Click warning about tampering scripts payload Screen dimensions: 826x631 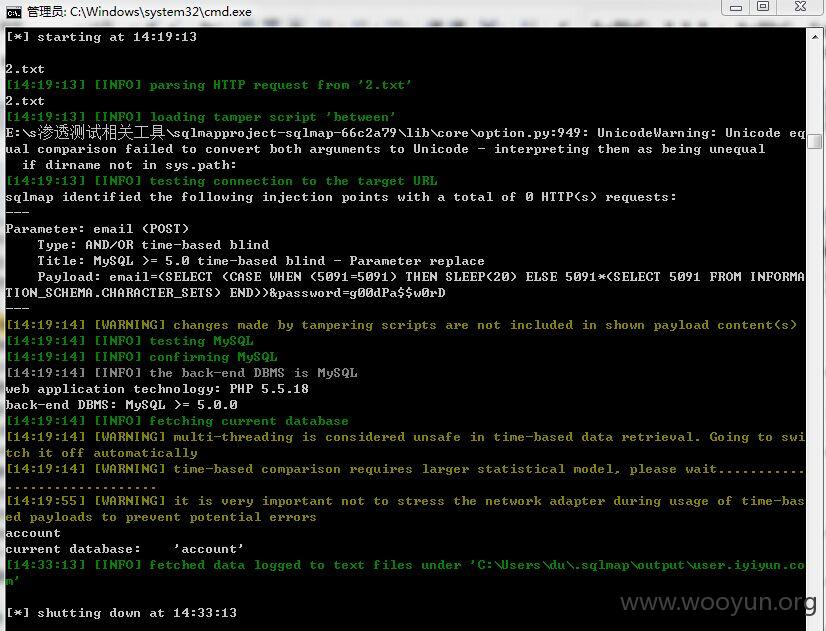coord(401,325)
